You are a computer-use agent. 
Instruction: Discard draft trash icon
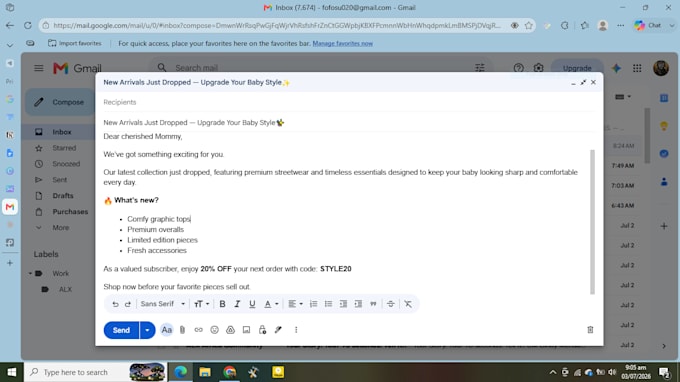590,330
